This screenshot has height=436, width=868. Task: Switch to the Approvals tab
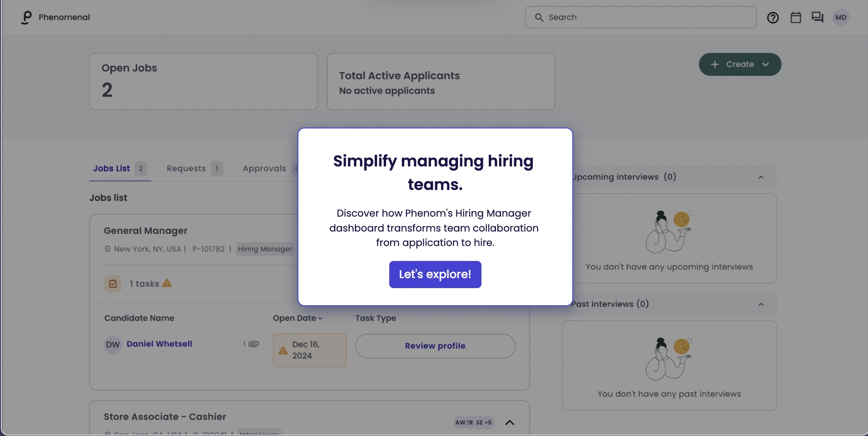270,169
